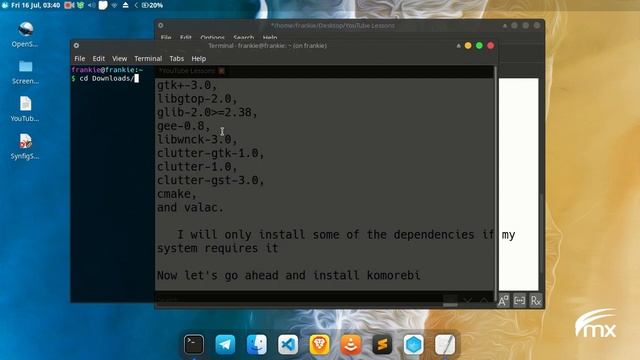Launch Visual Studio Code from the dock
This screenshot has width=640, height=360.
point(288,344)
